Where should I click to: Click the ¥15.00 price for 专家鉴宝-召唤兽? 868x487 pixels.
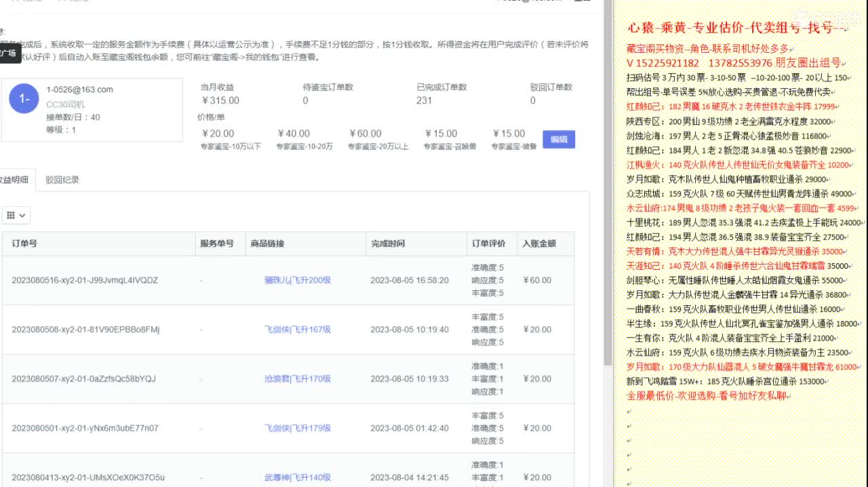point(441,134)
